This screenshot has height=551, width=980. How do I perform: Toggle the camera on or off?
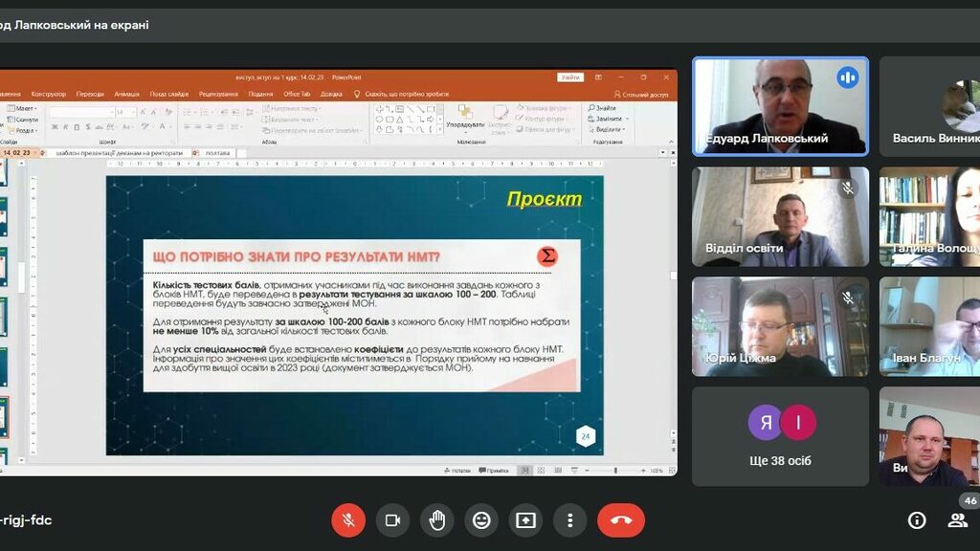pos(392,520)
